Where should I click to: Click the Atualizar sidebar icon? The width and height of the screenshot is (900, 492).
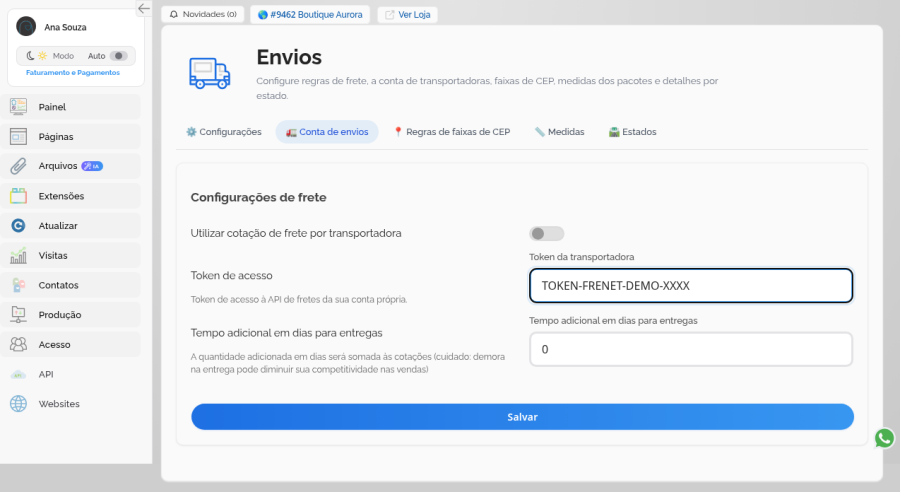(18, 226)
